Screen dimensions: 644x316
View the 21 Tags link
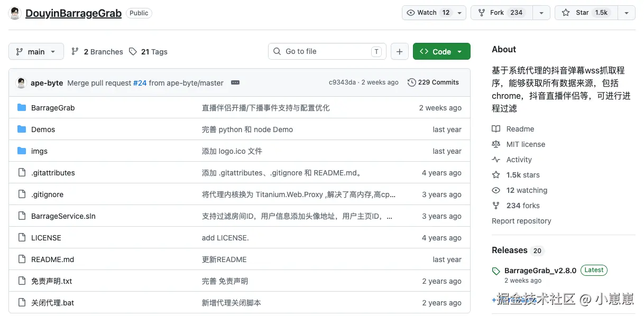[x=148, y=51]
